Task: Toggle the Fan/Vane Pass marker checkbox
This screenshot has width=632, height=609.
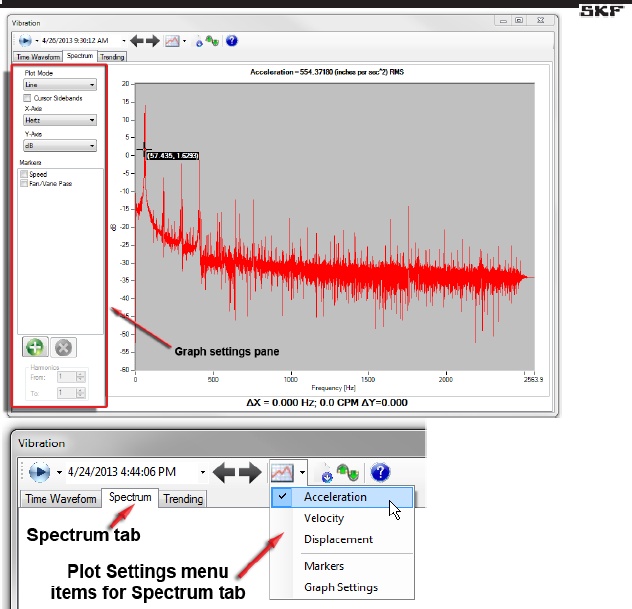Action: click(25, 184)
